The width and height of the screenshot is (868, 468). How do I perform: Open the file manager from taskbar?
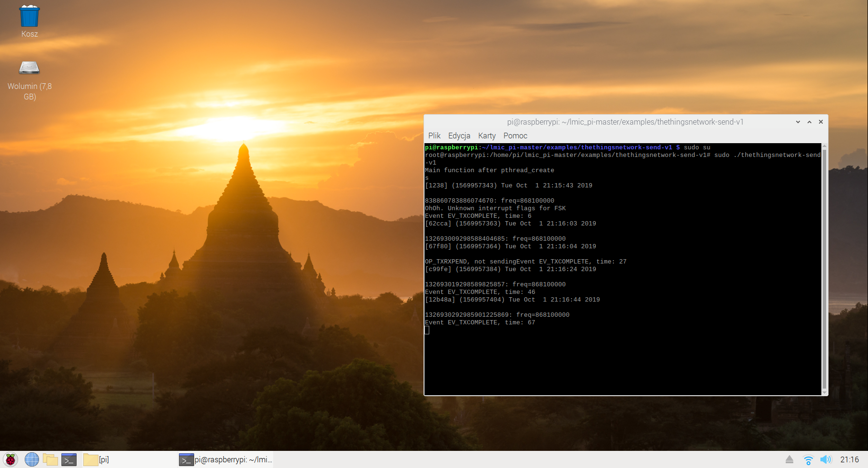tap(50, 459)
